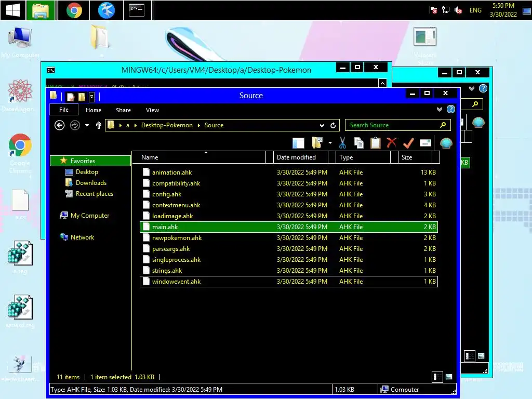Toggle the preview pane toolbar icon
The width and height of the screenshot is (532, 399).
tap(298, 143)
